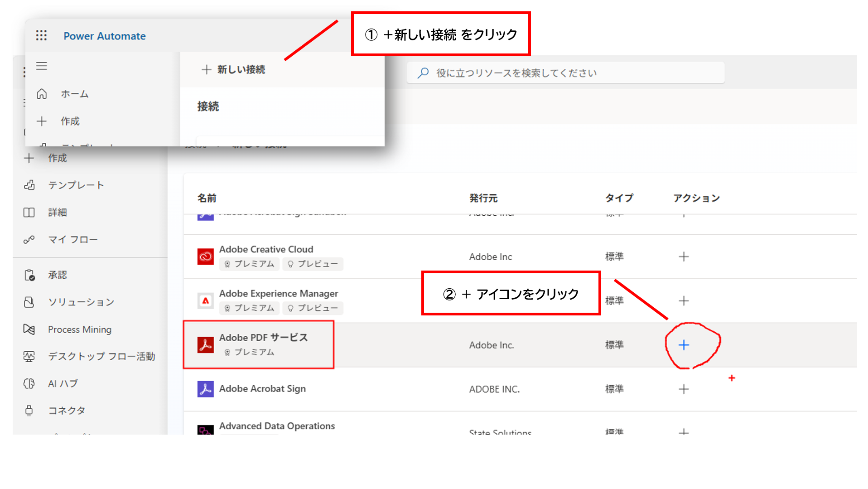The image size is (868, 489).
Task: Click the Adobe Creative Cloud logo icon
Action: tap(205, 257)
